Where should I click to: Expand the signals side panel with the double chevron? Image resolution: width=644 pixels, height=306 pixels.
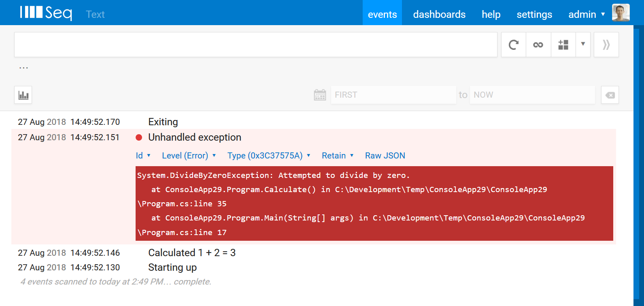(606, 45)
